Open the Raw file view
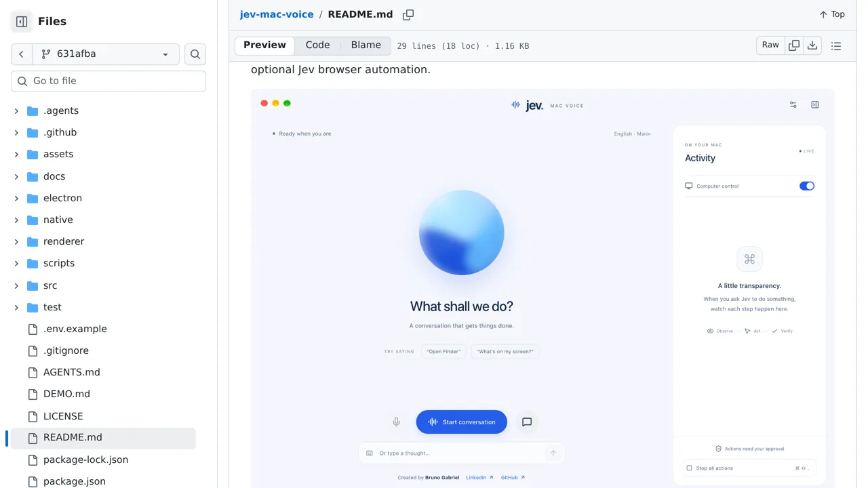This screenshot has height=488, width=868. (770, 45)
